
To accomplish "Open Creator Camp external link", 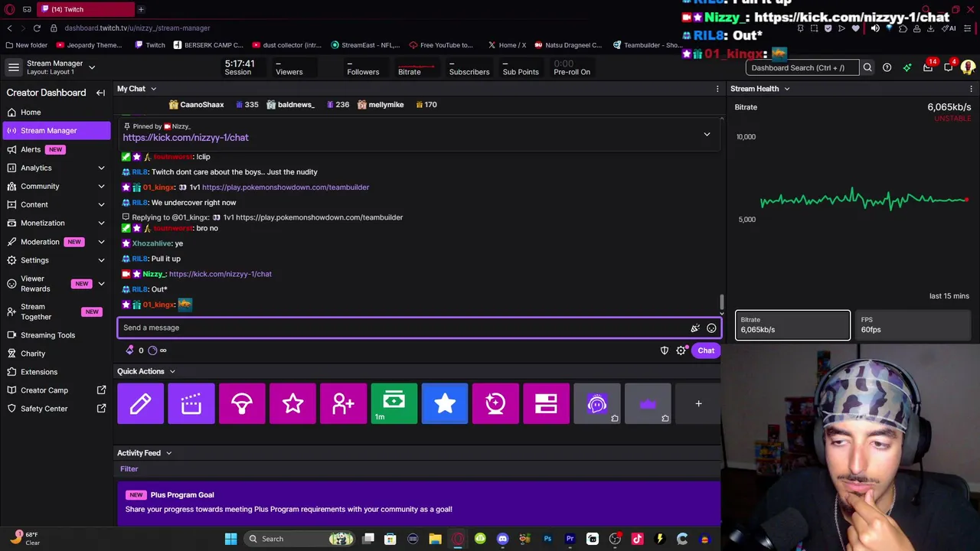I will (x=57, y=390).
